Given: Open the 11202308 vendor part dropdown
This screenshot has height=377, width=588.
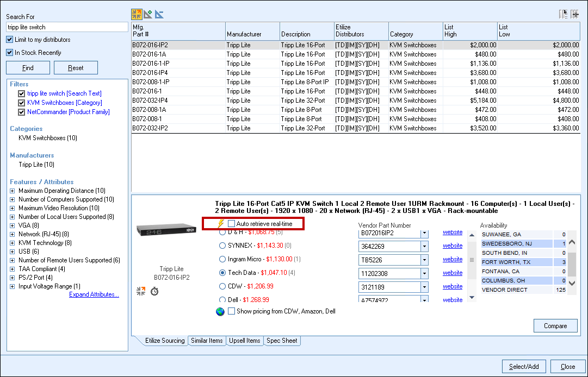Looking at the screenshot, I should pos(424,273).
